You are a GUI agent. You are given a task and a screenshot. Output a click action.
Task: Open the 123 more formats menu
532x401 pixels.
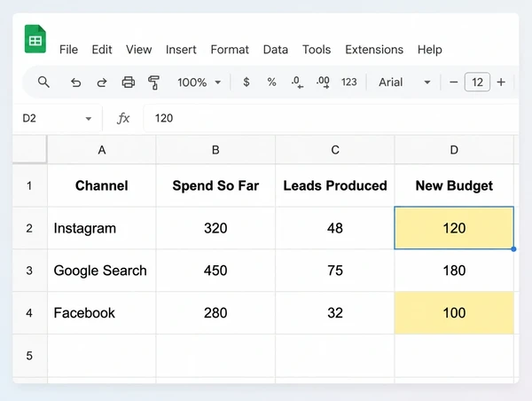coord(349,82)
